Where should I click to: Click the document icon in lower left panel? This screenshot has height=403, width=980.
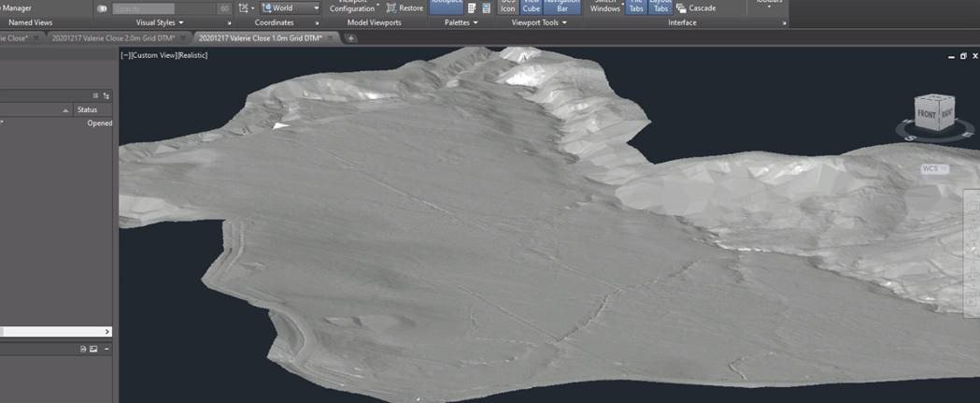[83, 349]
